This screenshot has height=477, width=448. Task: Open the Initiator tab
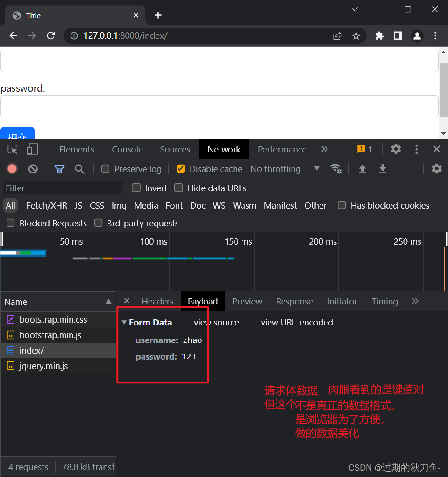[342, 302]
